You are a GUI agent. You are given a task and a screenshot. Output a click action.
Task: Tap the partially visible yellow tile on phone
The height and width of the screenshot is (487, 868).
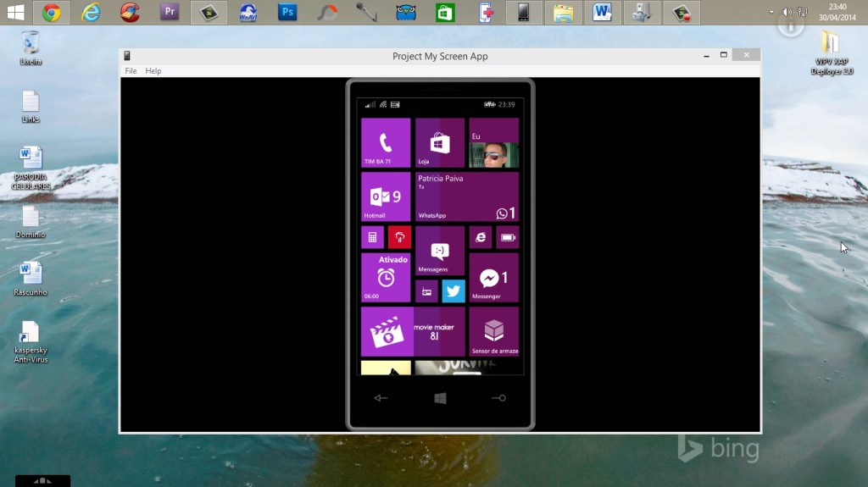[x=386, y=368]
